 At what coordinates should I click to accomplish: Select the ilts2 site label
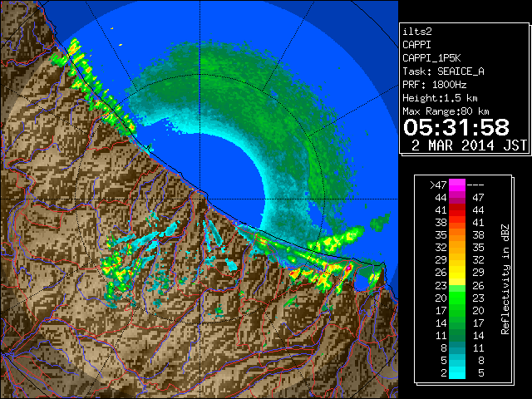pos(417,32)
